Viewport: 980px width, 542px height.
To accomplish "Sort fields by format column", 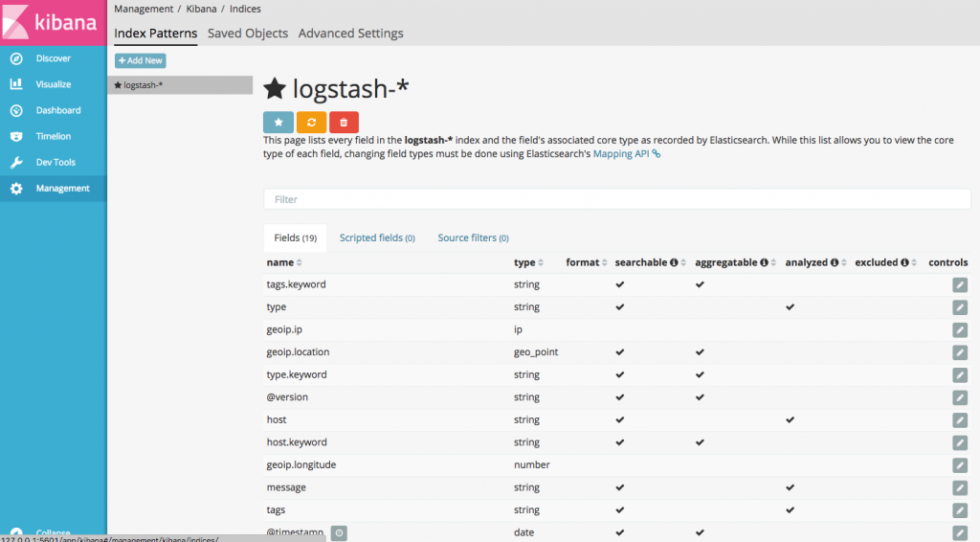I will [x=587, y=262].
